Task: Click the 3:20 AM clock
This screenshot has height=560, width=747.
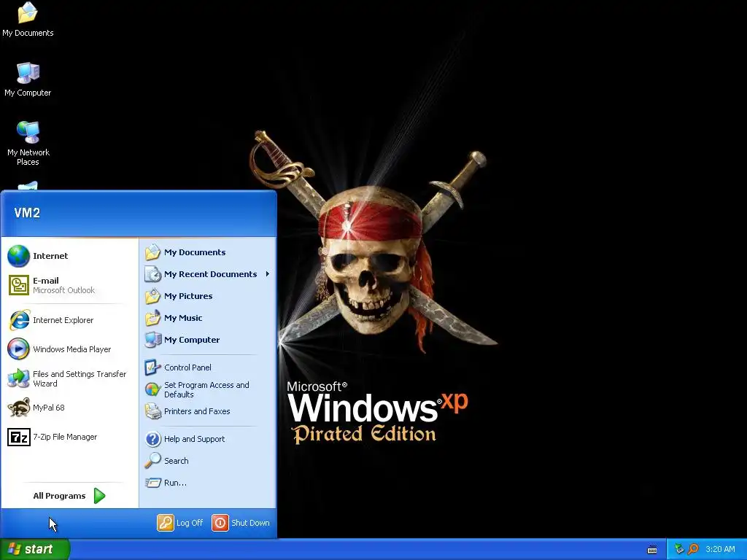Action: click(720, 549)
